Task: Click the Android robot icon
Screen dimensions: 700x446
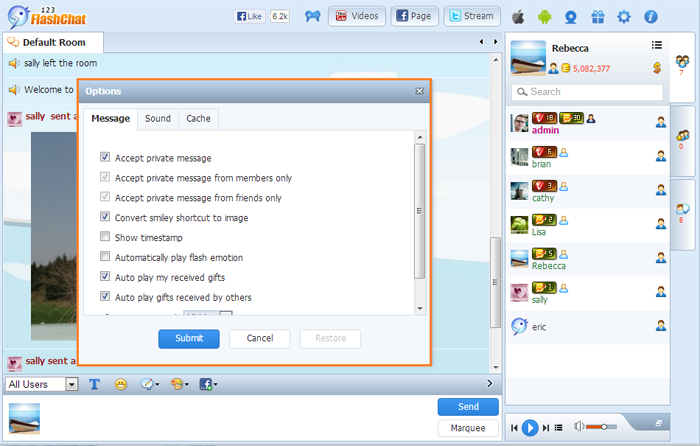Action: pos(544,17)
